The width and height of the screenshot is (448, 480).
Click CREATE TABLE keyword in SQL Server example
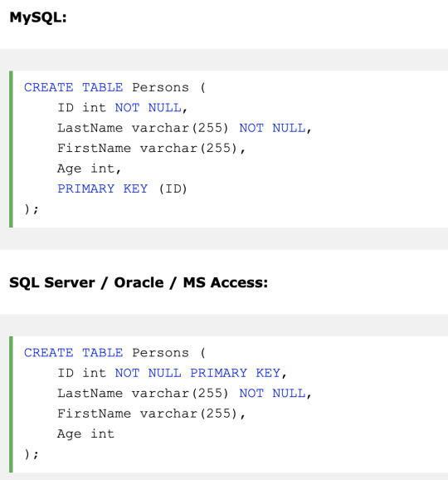pos(73,353)
